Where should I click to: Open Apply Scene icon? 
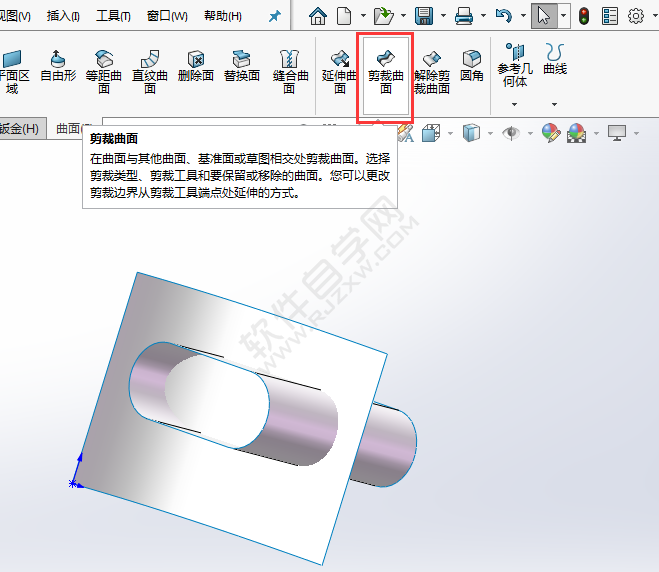(577, 133)
